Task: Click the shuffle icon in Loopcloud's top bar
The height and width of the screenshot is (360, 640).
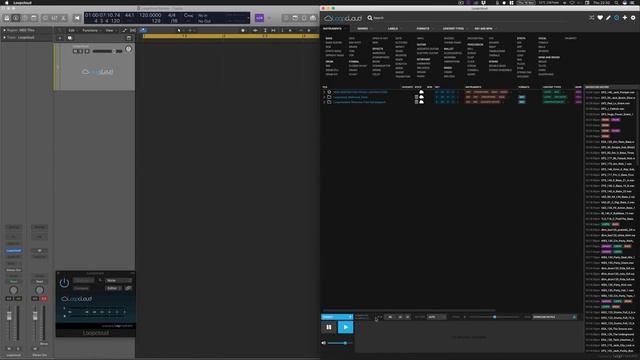Action: 591,18
